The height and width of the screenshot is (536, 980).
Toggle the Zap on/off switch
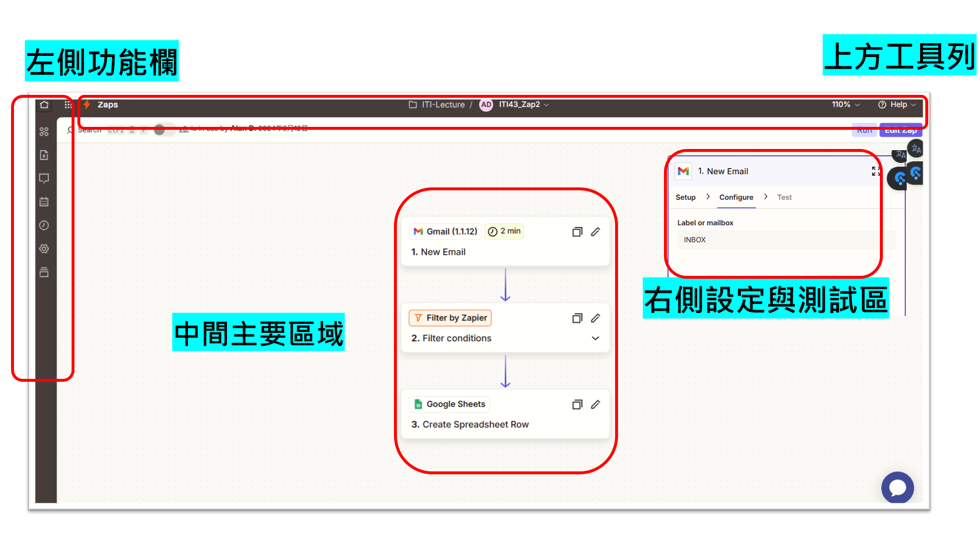click(x=163, y=130)
